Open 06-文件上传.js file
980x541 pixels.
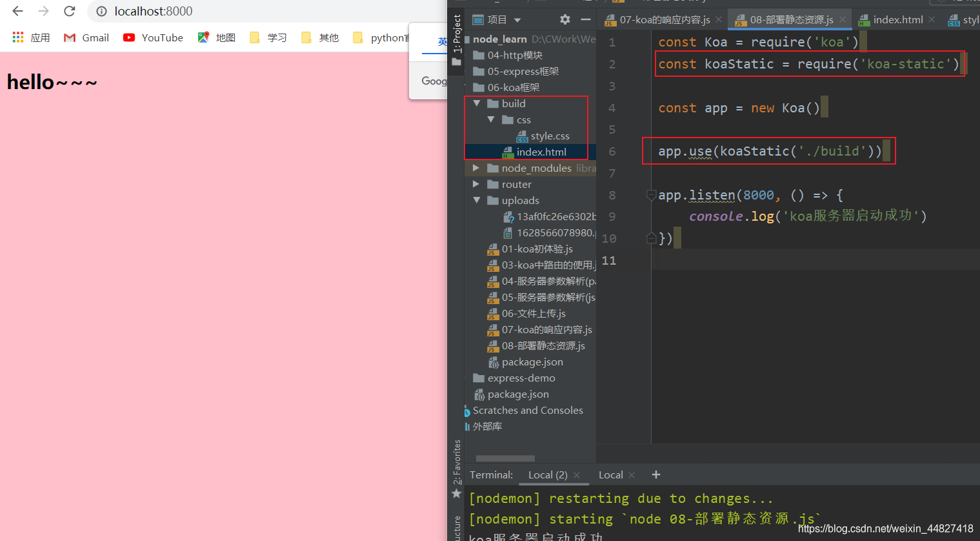[x=526, y=313]
